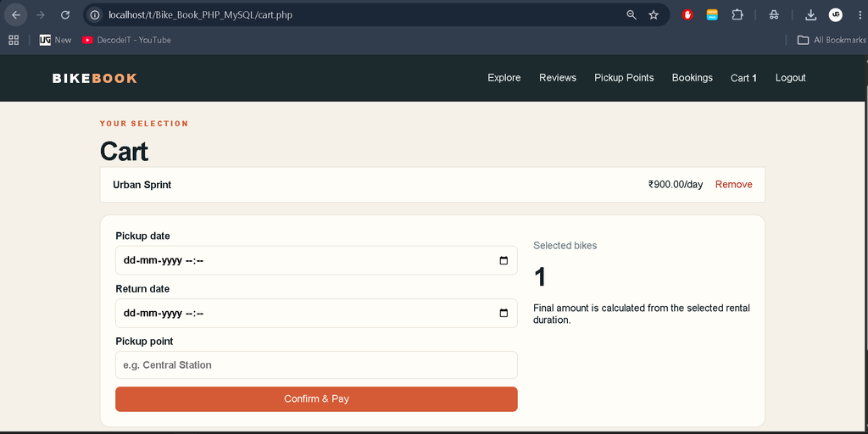Open the red ad blocker extension
This screenshot has height=434, width=868.
point(688,15)
